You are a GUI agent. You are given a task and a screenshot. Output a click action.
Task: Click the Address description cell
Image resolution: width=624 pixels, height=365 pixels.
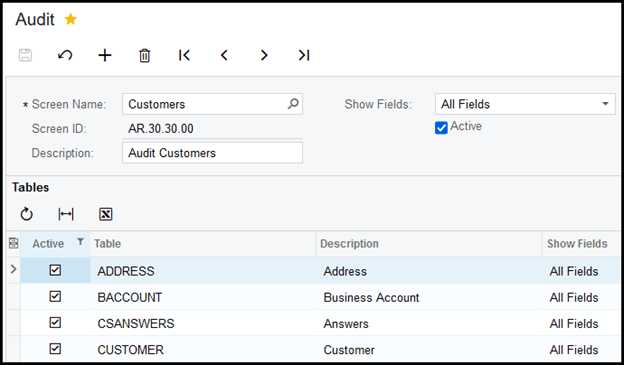pos(429,271)
